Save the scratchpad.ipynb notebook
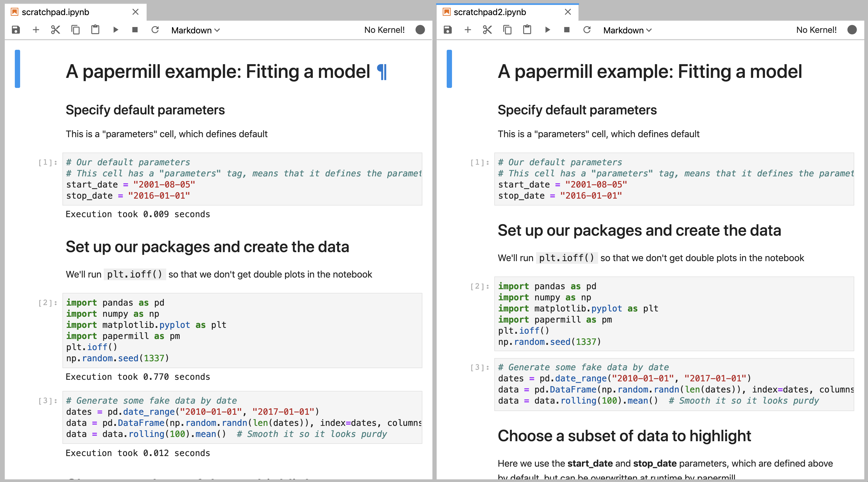 pos(16,30)
